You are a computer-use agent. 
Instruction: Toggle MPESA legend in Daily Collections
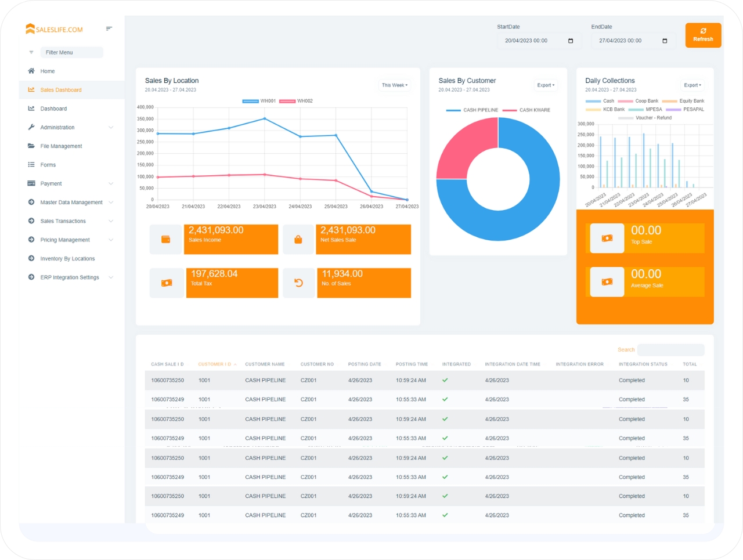[645, 109]
